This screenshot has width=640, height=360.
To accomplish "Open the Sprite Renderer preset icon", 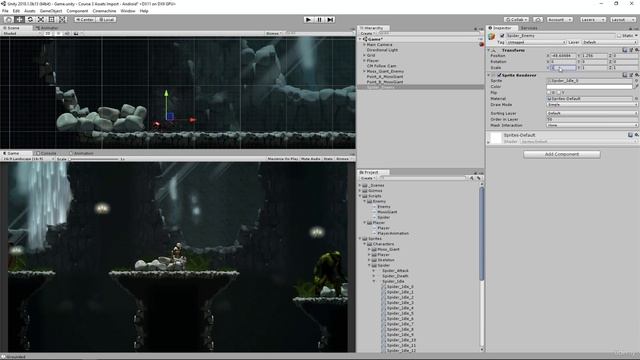I will click(x=631, y=75).
